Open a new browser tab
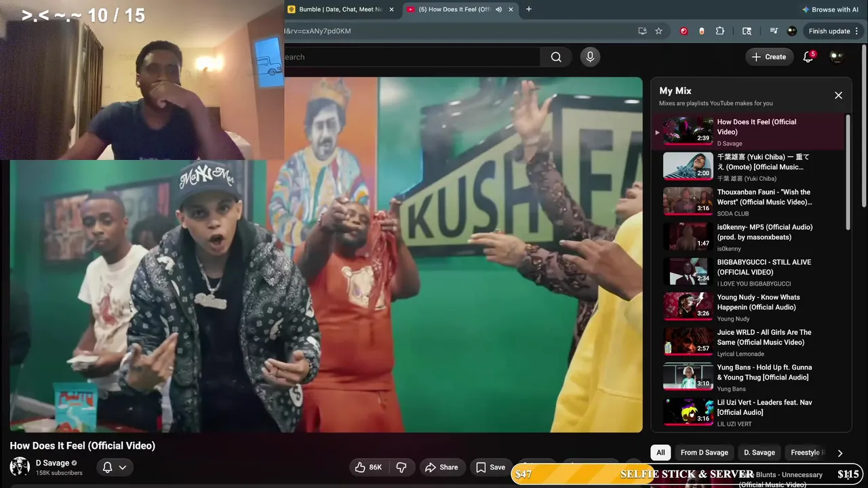This screenshot has width=868, height=488. (x=529, y=9)
